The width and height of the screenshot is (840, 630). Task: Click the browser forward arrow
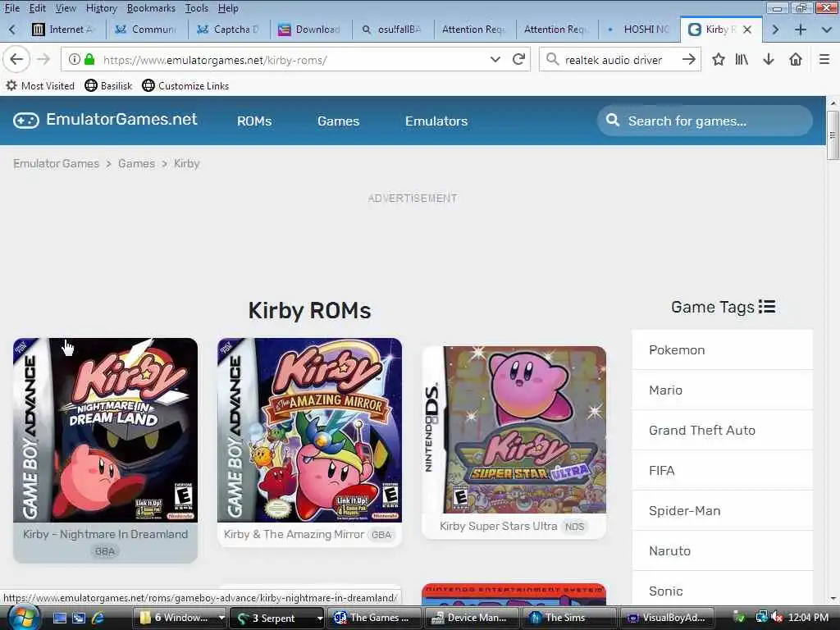click(43, 59)
